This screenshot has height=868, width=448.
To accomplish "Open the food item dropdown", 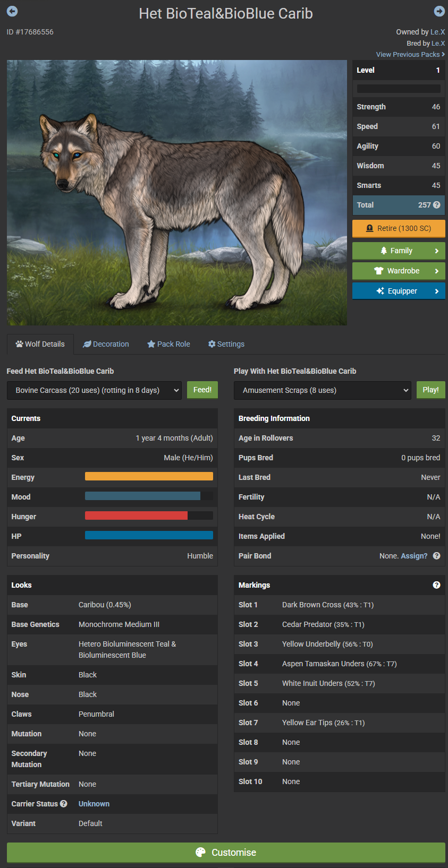I will [94, 390].
